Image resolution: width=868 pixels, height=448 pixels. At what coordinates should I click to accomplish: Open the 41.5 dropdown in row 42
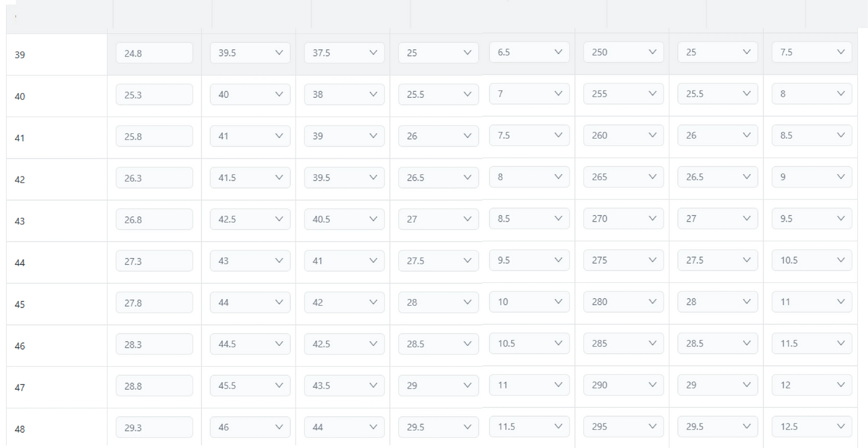250,178
